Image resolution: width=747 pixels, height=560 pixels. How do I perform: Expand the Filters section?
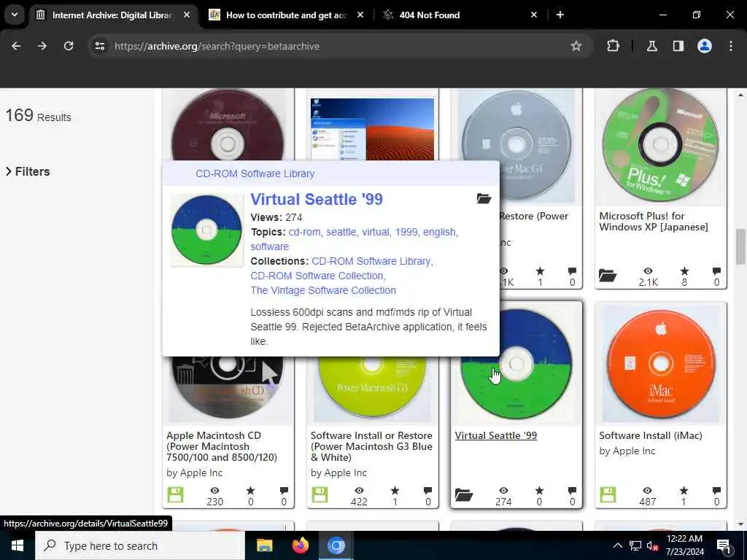(28, 171)
